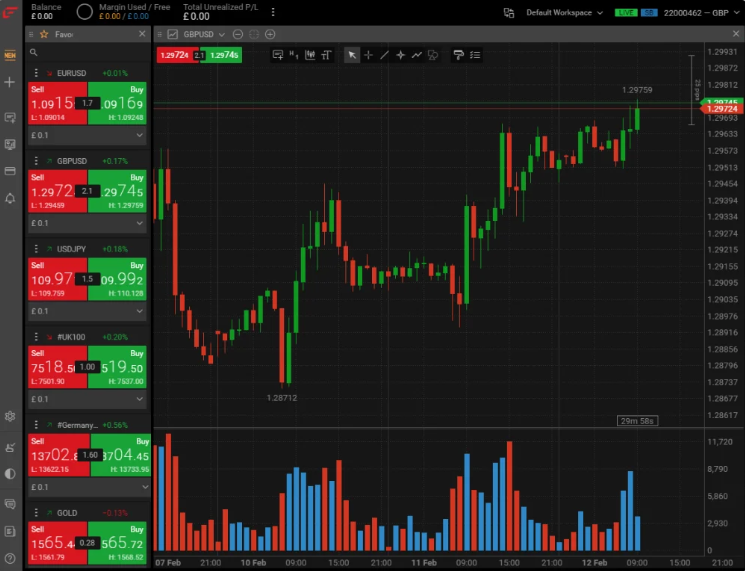Image resolution: width=745 pixels, height=571 pixels.
Task: Open the USDJPY three-dot options menu
Action: pyautogui.click(x=36, y=248)
